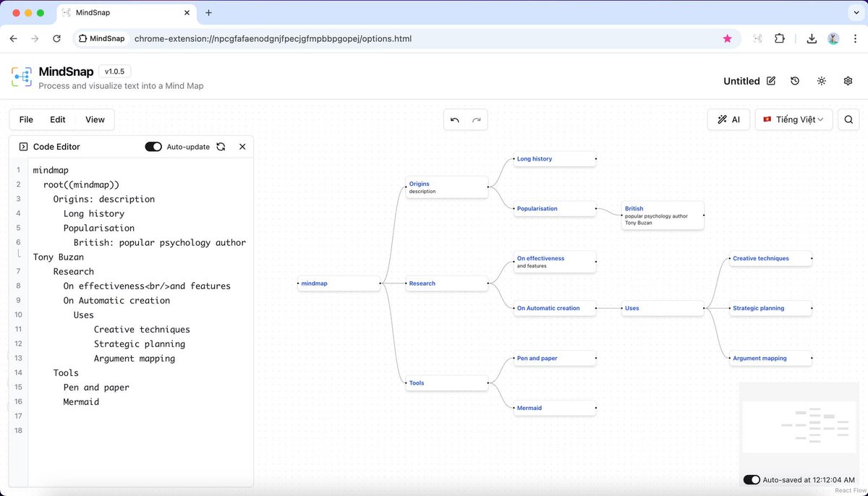Toggle the Auto-update switch
868x496 pixels.
[153, 147]
